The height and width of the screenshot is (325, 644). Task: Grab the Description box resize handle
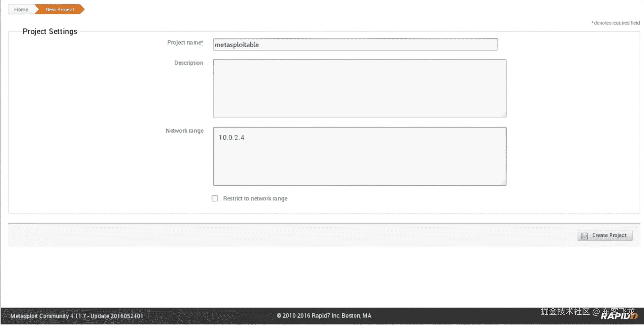(x=503, y=115)
